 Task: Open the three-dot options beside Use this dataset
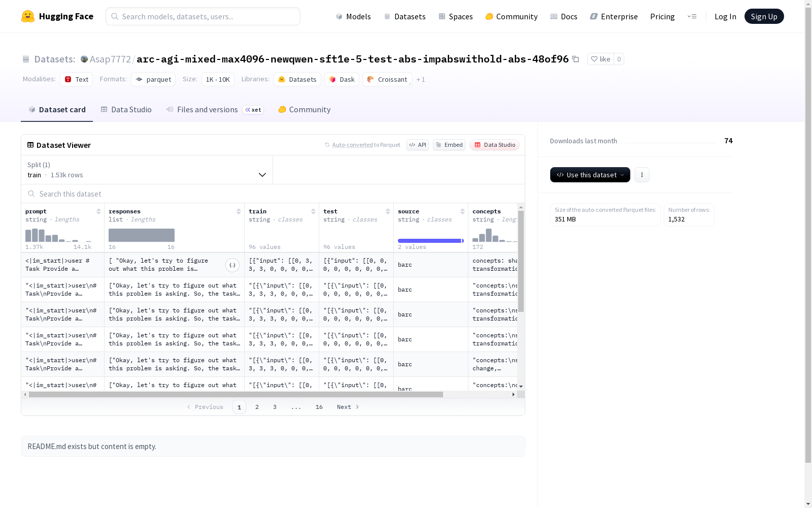tap(642, 175)
